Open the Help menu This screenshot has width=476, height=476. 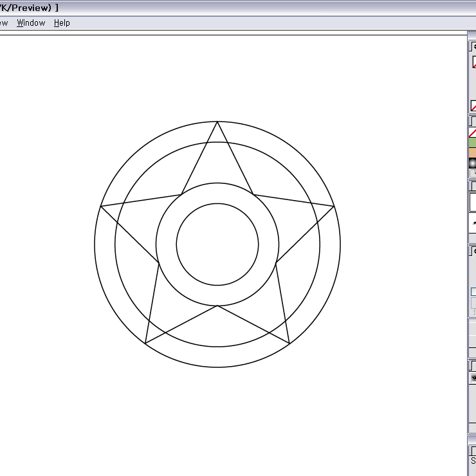click(62, 23)
